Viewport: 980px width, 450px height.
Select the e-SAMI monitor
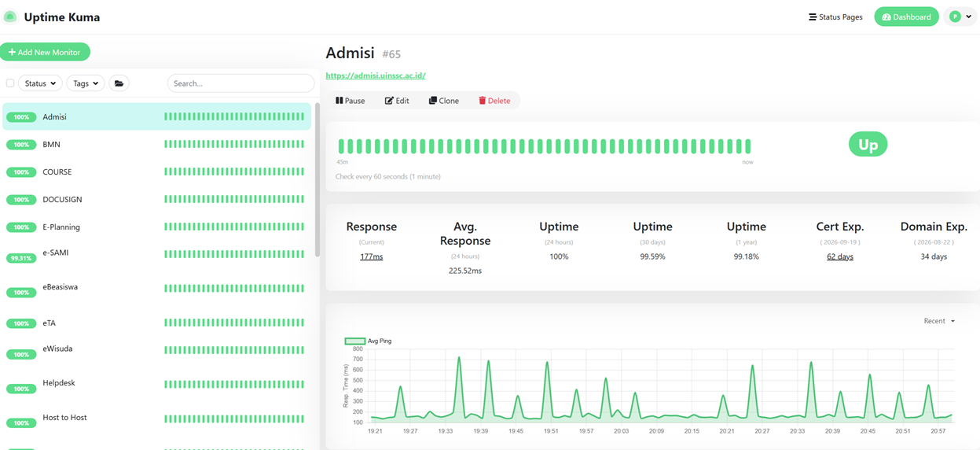coord(157,255)
